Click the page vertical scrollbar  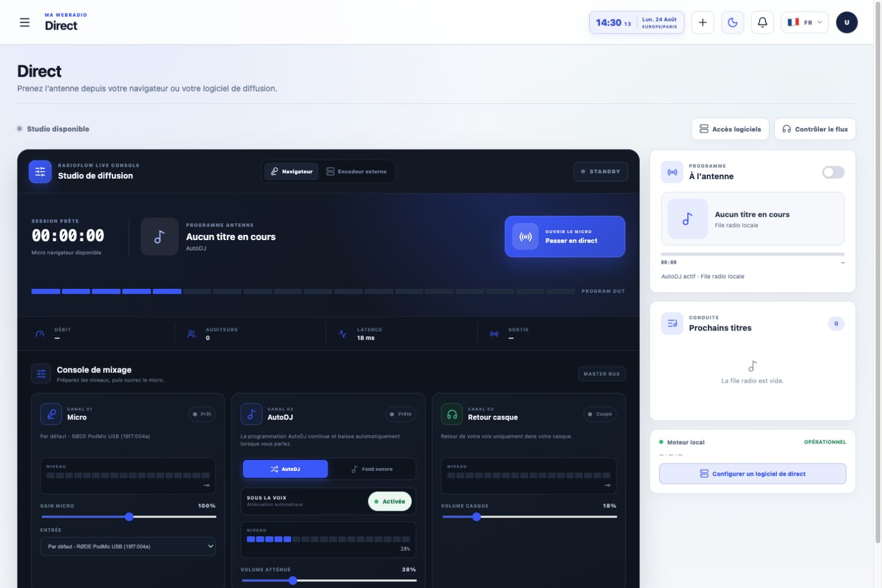pyautogui.click(x=878, y=273)
